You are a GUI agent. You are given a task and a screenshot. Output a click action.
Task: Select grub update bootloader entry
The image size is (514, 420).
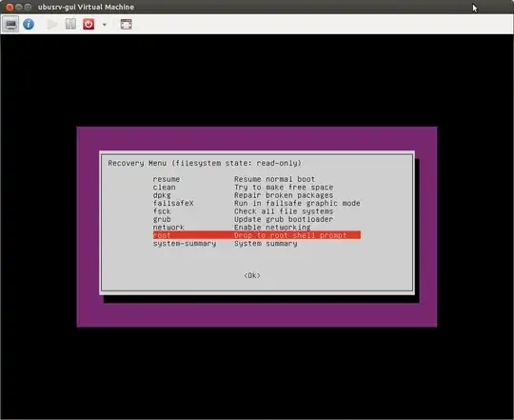(x=257, y=219)
